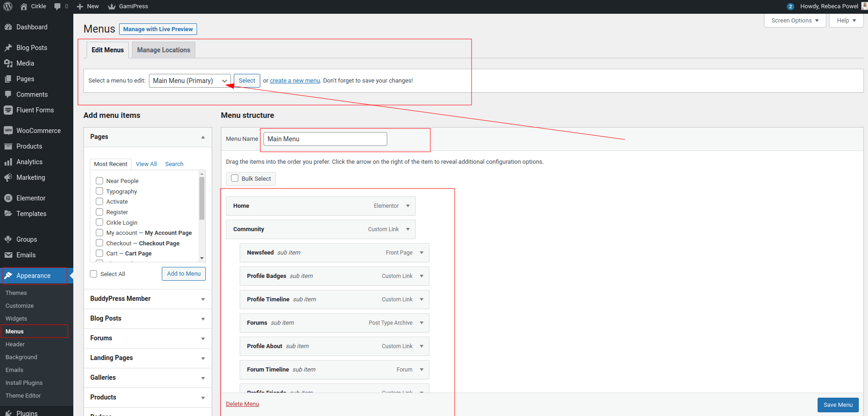The height and width of the screenshot is (416, 868).
Task: Click the Emails envelope icon
Action: pyautogui.click(x=8, y=255)
